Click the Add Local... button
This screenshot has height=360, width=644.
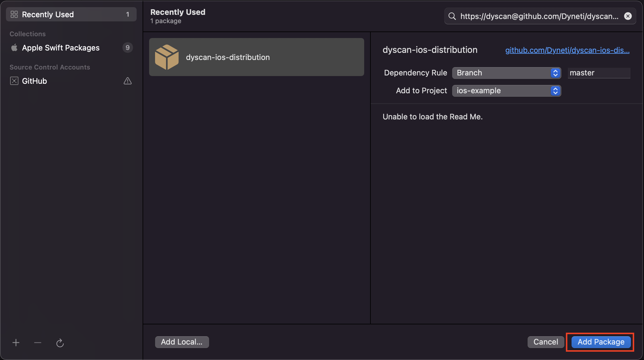tap(182, 342)
